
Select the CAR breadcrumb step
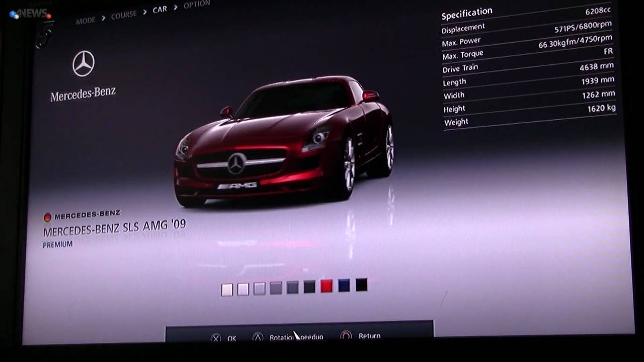click(x=159, y=10)
